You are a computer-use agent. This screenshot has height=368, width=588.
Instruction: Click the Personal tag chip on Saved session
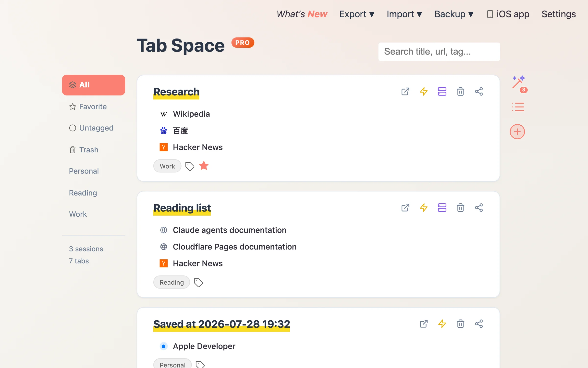[172, 364]
